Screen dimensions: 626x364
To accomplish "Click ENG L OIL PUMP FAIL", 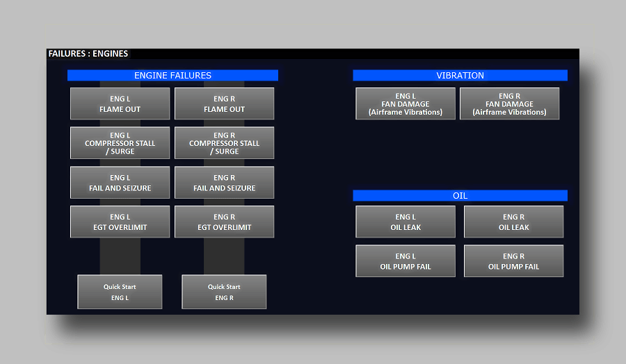I will coord(406,261).
